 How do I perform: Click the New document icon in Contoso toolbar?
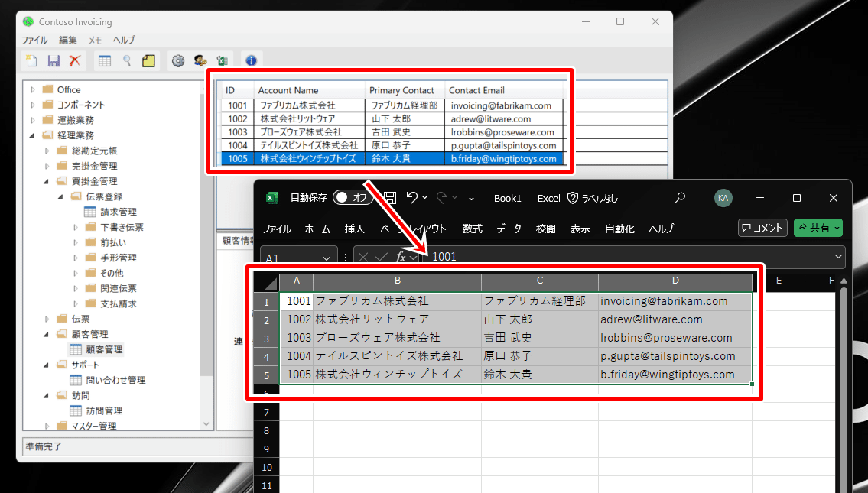(x=31, y=61)
